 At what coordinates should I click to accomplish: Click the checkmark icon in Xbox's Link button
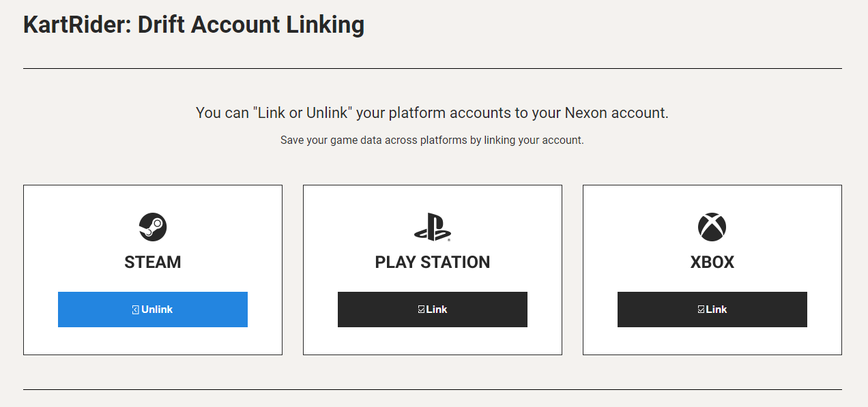point(701,310)
